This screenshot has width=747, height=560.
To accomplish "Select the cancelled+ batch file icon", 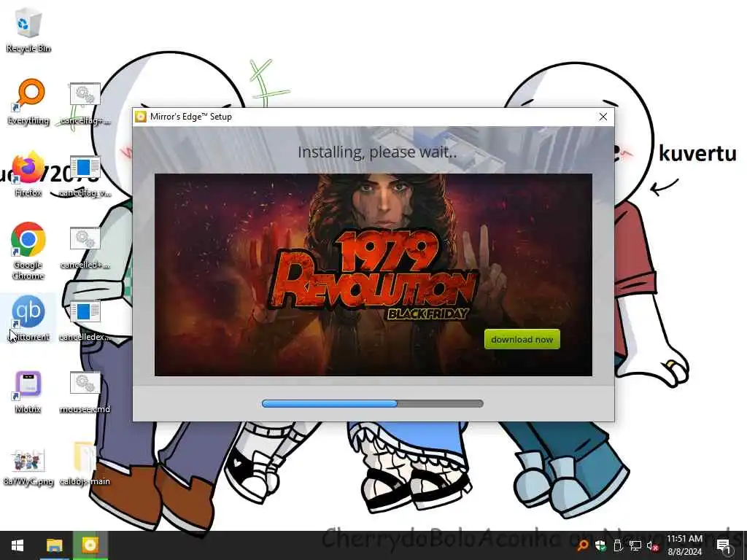I will [x=85, y=248].
